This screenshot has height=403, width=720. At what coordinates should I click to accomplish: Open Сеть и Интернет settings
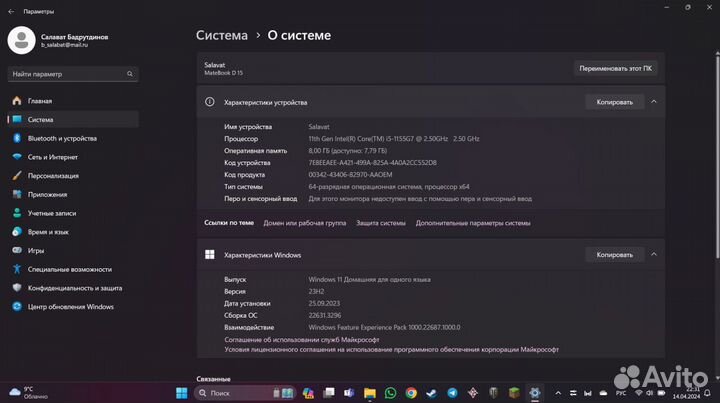73,157
